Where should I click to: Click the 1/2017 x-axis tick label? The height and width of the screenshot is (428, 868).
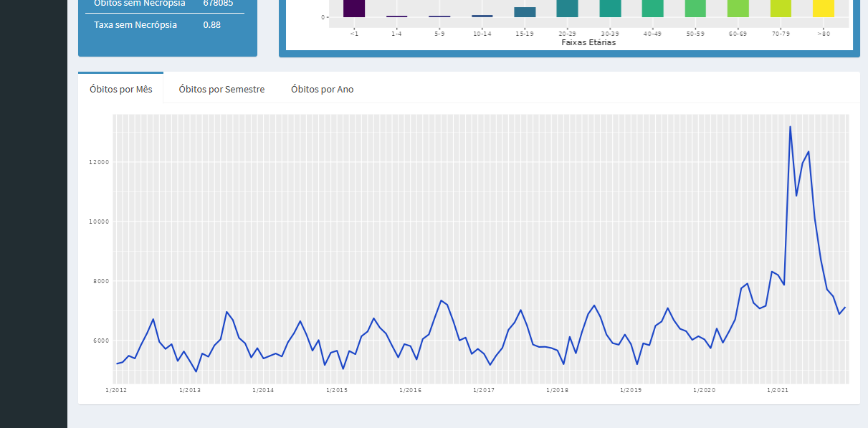[484, 391]
